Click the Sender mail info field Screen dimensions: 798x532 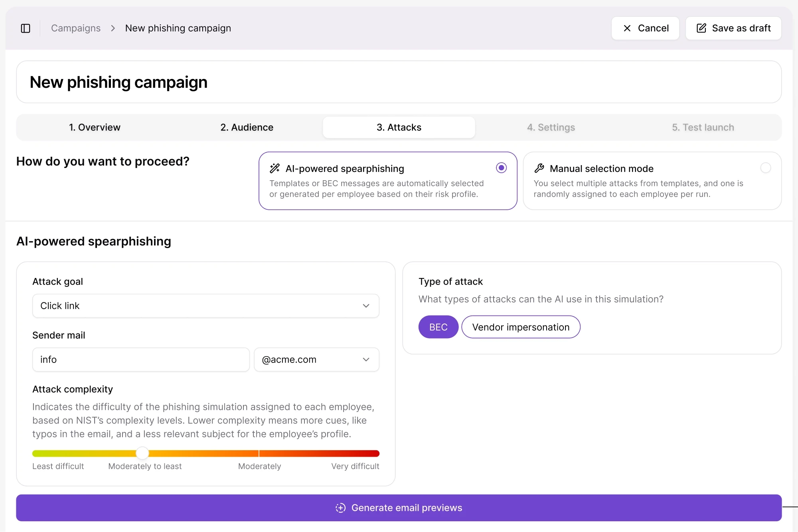point(140,360)
